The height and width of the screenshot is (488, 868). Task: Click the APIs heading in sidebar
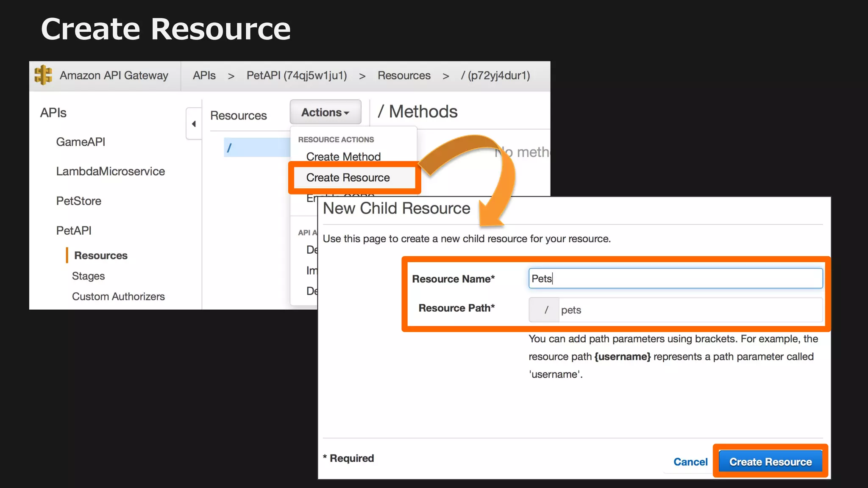[x=53, y=113]
